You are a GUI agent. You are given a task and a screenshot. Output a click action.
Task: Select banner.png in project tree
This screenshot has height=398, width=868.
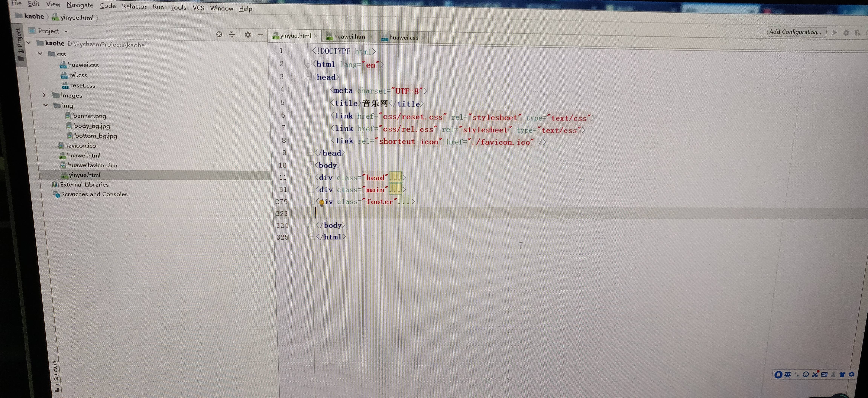coord(89,116)
